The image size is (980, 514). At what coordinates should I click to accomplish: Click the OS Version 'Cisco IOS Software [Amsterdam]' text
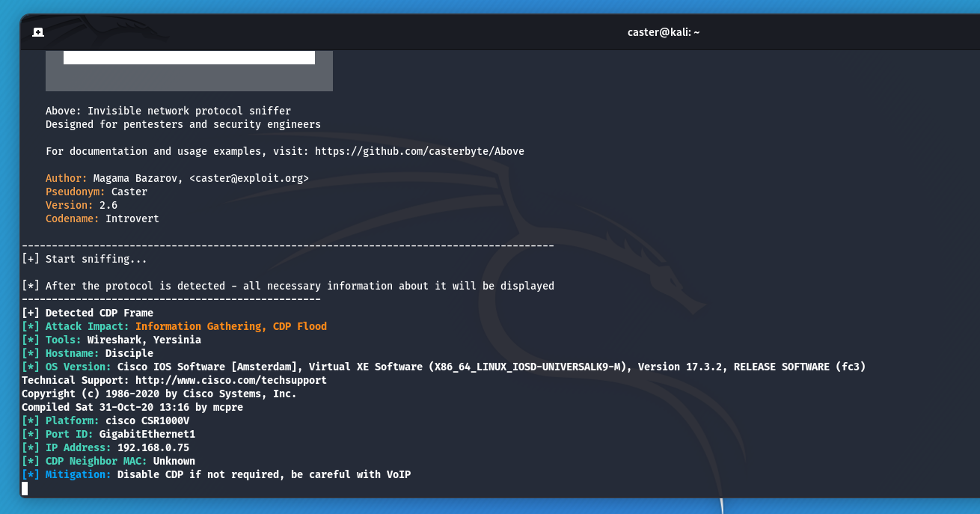point(210,367)
